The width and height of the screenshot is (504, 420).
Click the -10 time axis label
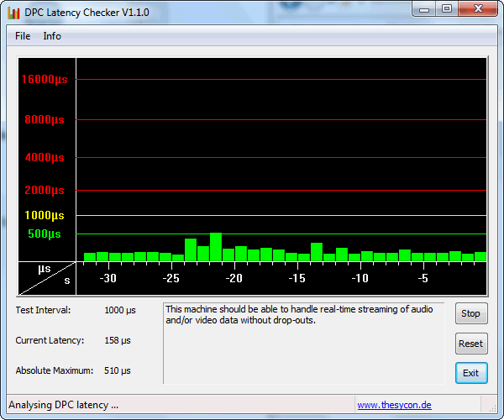point(360,278)
